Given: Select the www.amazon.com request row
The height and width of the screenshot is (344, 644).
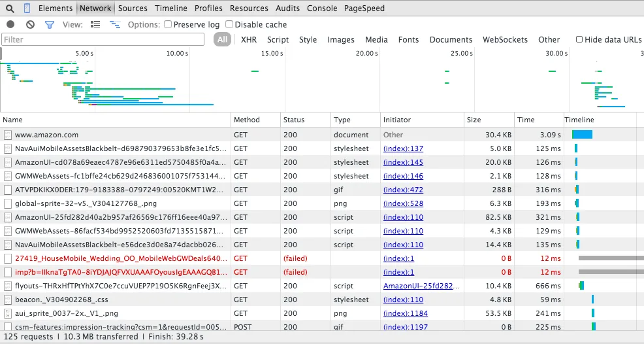Looking at the screenshot, I should pos(322,135).
